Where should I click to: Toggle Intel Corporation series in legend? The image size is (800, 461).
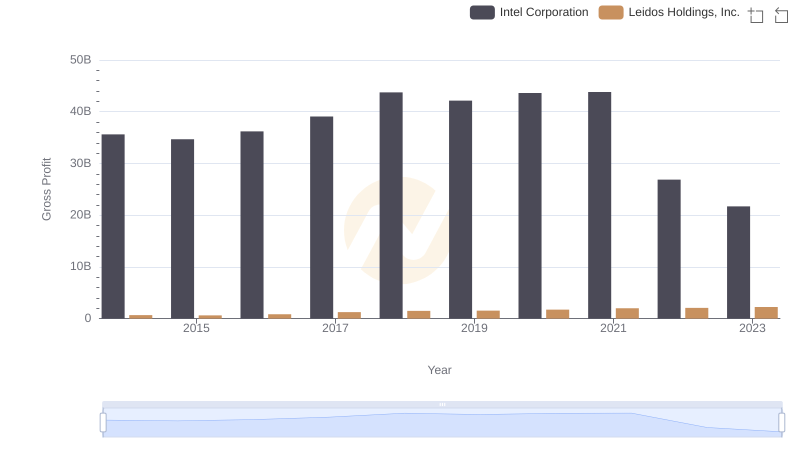(529, 12)
